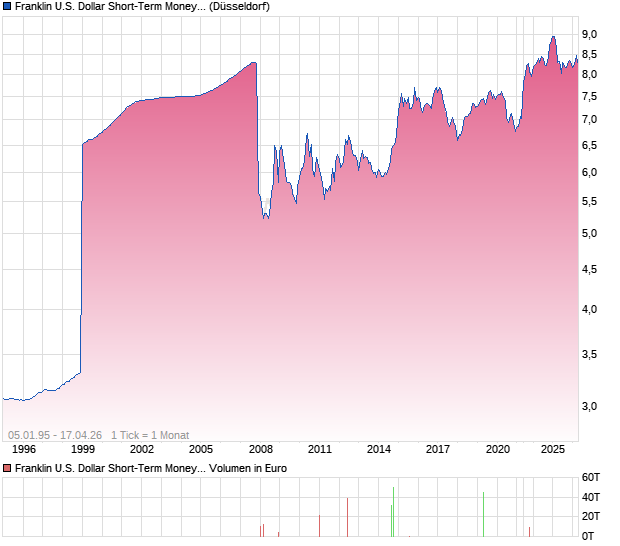620x546 pixels.
Task: Click the tallest green volume bar near 2015
Action: 393,512
